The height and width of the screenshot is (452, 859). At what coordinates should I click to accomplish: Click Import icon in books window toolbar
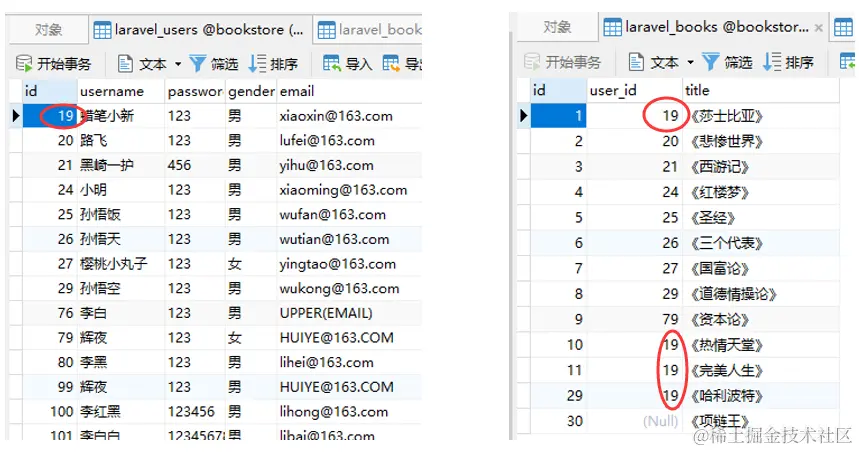[847, 61]
